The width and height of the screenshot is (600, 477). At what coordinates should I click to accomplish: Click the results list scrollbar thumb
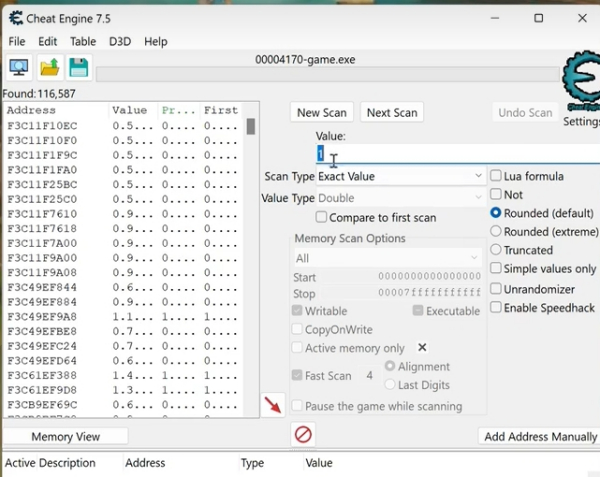coord(251,126)
